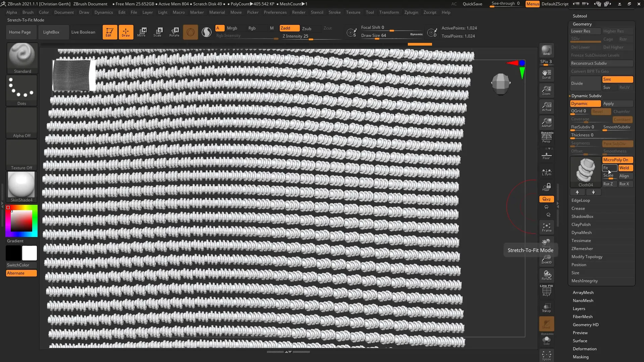
Task: Click the QuickSave button
Action: 472,4
